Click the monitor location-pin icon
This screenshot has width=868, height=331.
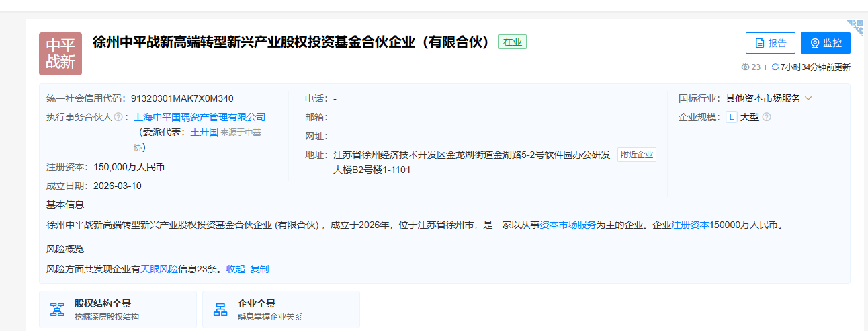[x=815, y=43]
